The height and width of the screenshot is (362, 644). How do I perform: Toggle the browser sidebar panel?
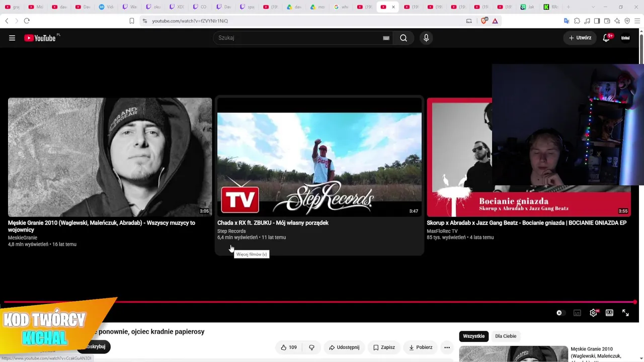pos(597,21)
